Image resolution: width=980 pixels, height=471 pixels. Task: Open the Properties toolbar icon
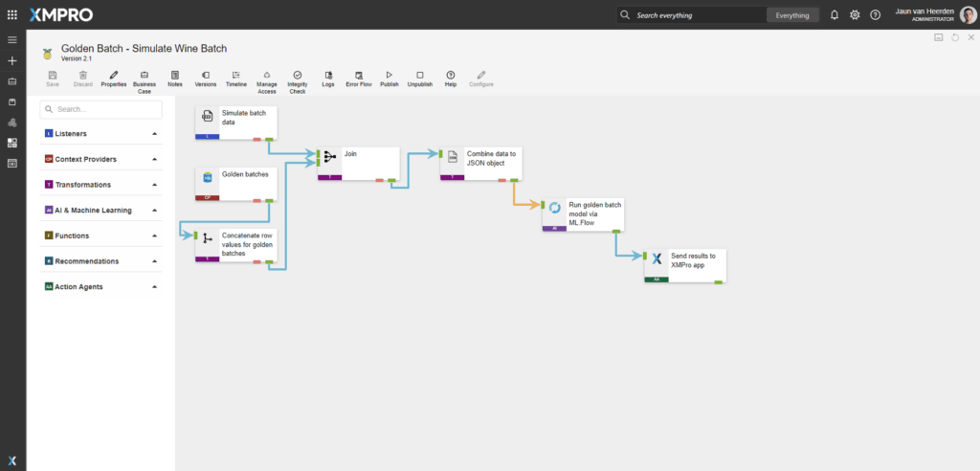(114, 75)
